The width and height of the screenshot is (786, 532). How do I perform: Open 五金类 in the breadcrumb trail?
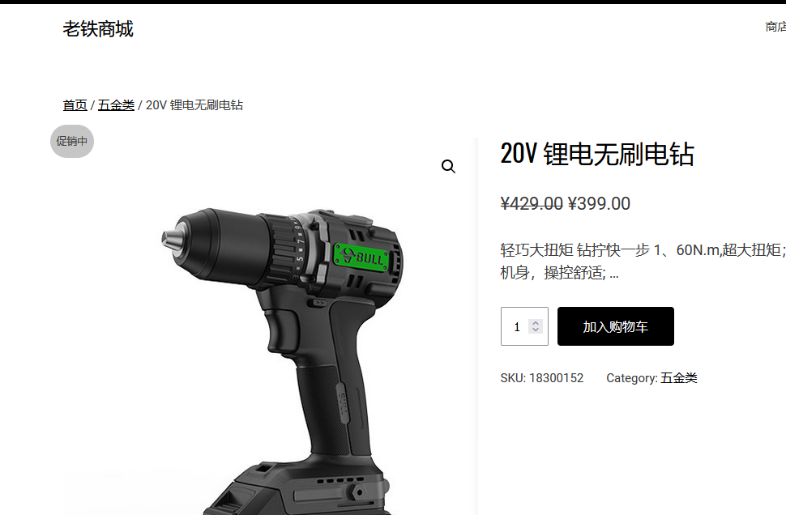(116, 105)
